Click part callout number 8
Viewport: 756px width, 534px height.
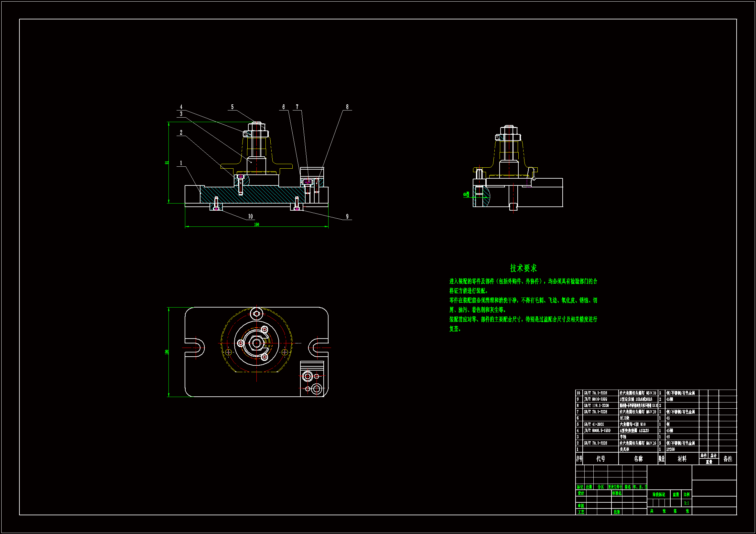click(x=347, y=107)
